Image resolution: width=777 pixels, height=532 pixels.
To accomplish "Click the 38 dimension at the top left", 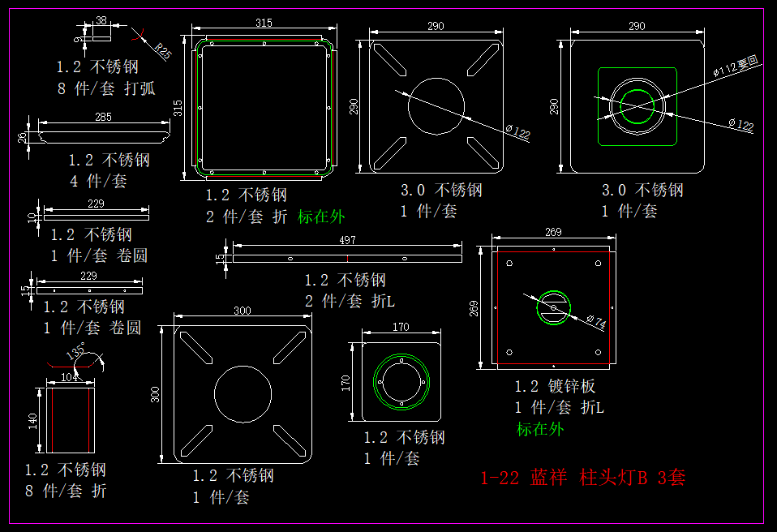I will [x=101, y=20].
